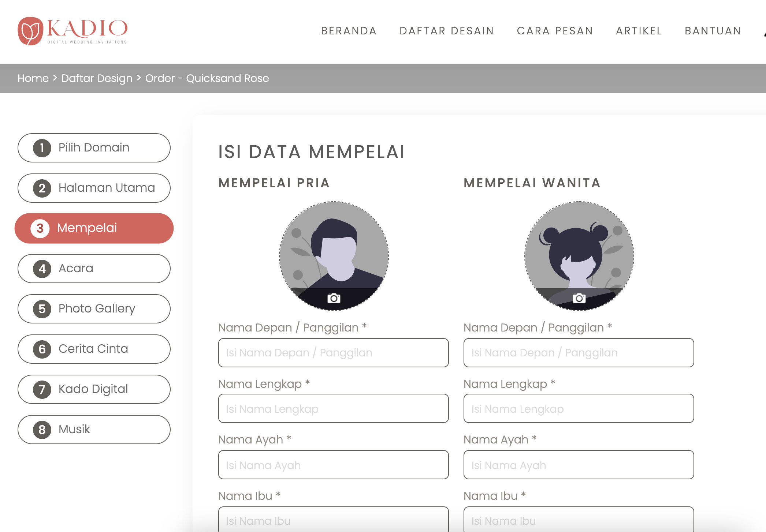Click Daftar Design breadcrumb link

click(97, 78)
